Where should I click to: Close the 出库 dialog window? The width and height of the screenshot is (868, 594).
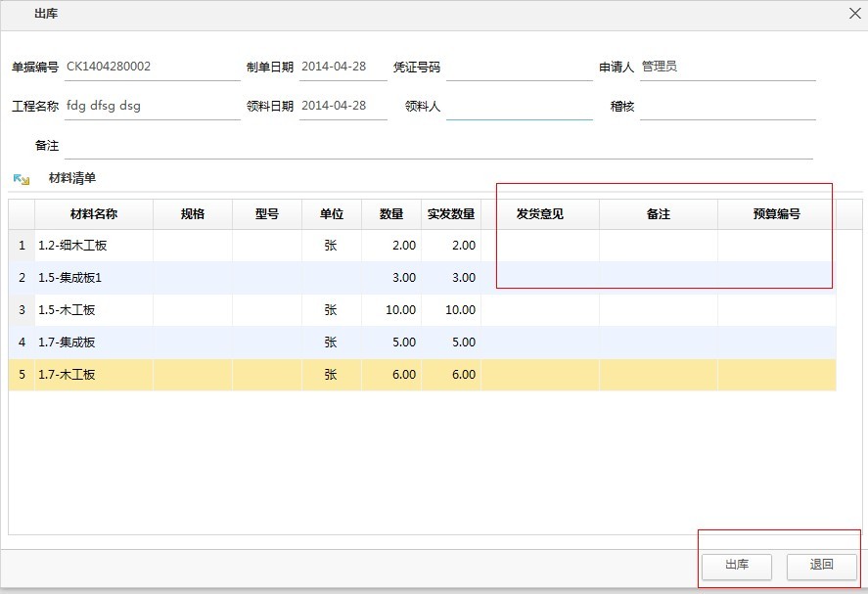[x=853, y=14]
